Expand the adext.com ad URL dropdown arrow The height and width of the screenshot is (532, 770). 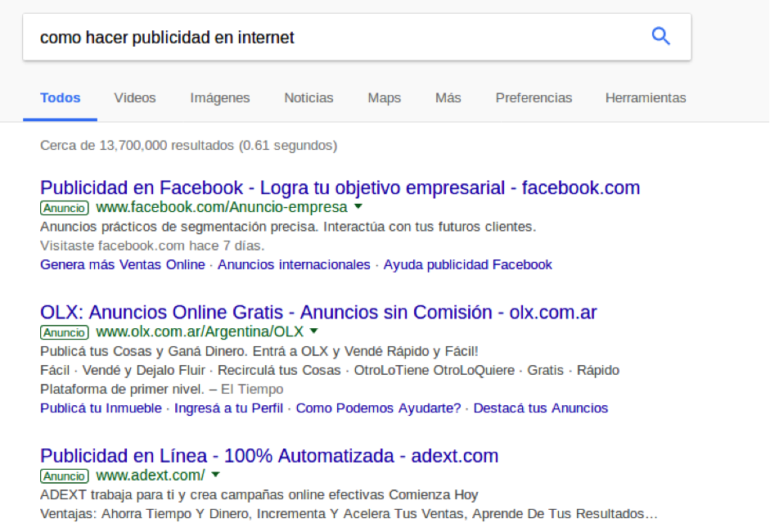click(x=215, y=475)
